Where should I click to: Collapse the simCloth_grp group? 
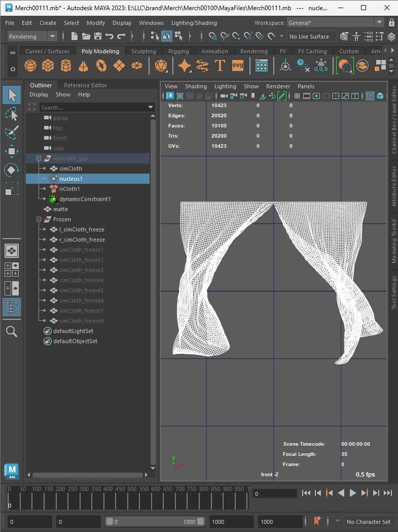click(x=39, y=158)
